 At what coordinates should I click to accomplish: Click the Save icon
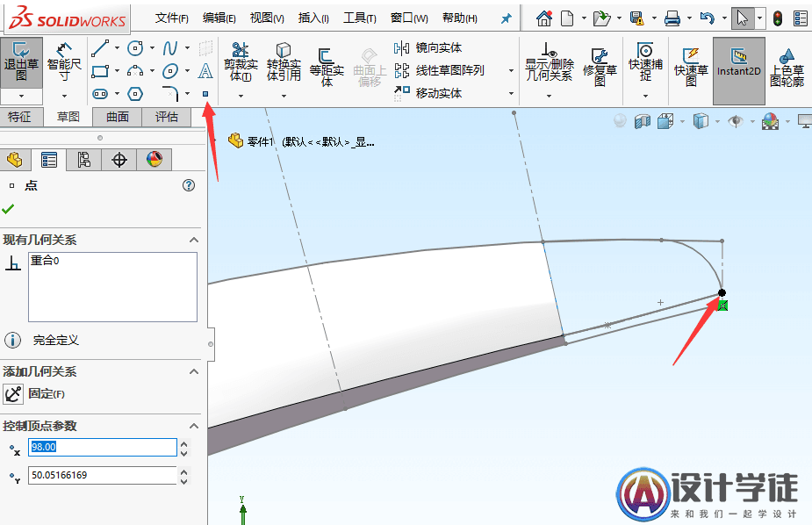point(637,18)
